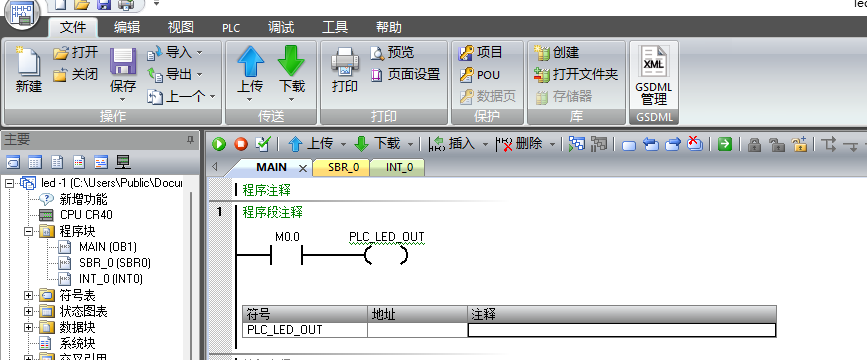Click the 预览 print preview button
Screen dimensions: 867x360
[x=392, y=53]
